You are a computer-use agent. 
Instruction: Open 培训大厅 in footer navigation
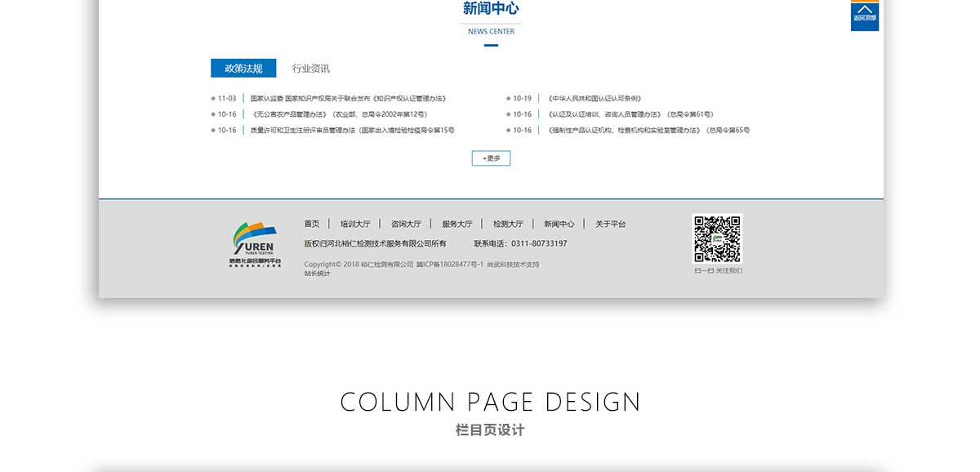click(355, 224)
